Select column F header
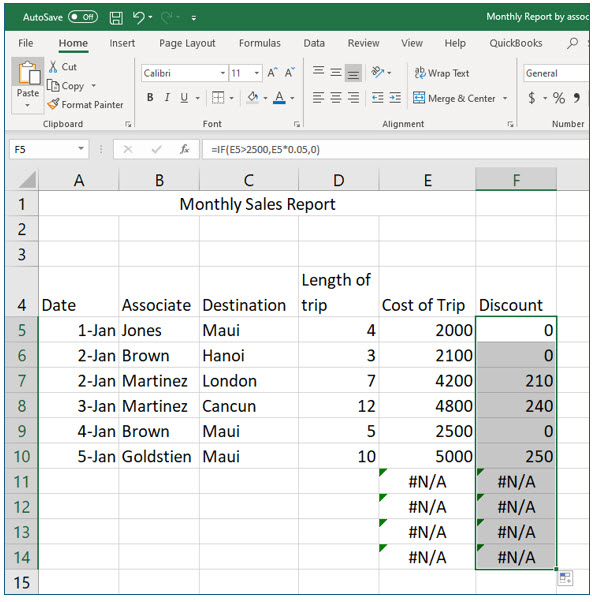 click(516, 180)
